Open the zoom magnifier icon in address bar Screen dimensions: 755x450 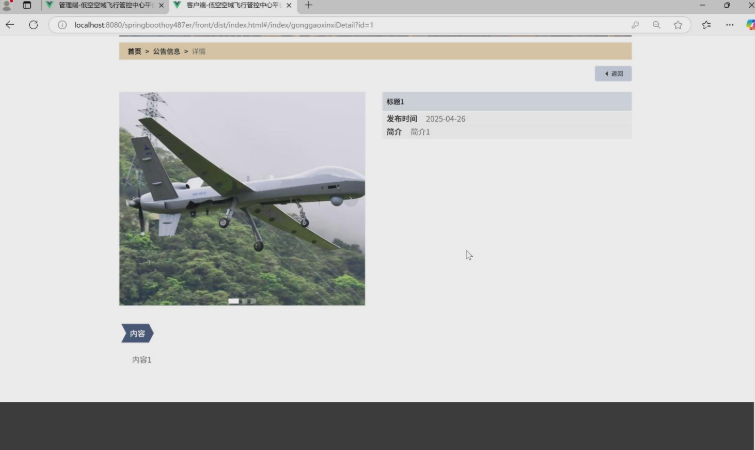[656, 25]
